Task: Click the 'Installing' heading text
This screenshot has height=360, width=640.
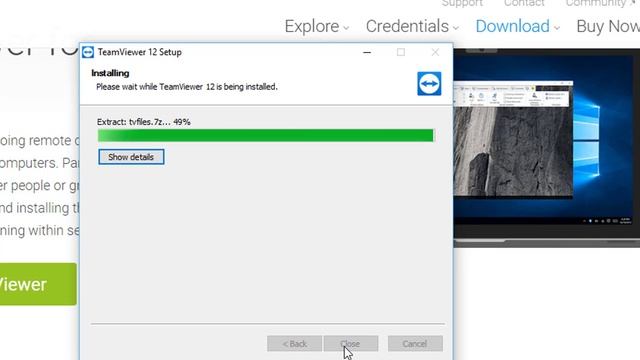Action: pyautogui.click(x=110, y=73)
